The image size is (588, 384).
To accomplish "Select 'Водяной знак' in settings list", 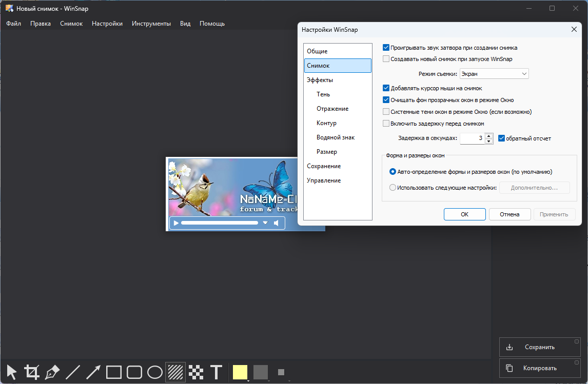I will (x=336, y=137).
